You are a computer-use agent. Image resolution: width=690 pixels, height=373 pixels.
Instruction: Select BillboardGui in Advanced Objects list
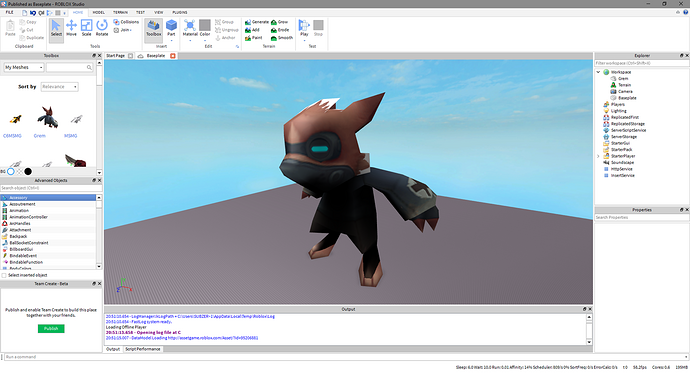point(21,249)
